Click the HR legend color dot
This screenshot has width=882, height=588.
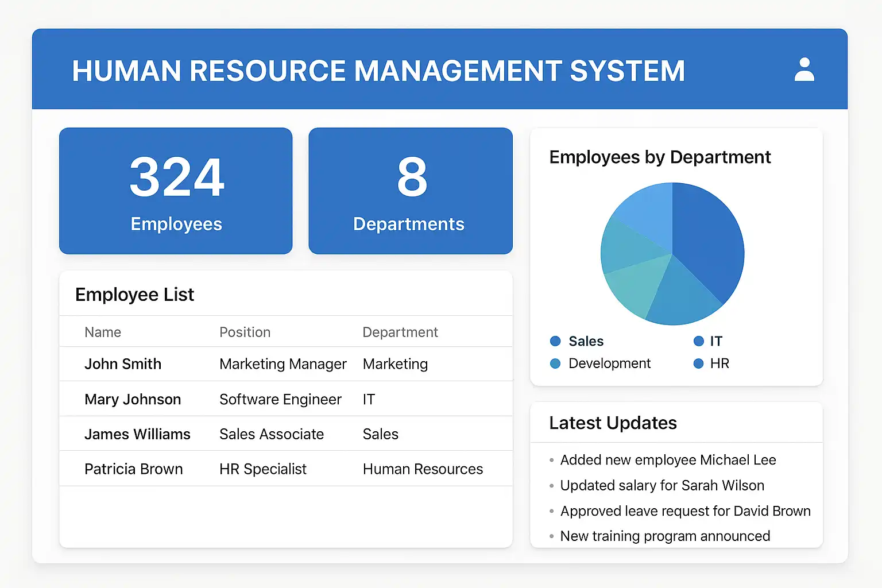click(699, 363)
